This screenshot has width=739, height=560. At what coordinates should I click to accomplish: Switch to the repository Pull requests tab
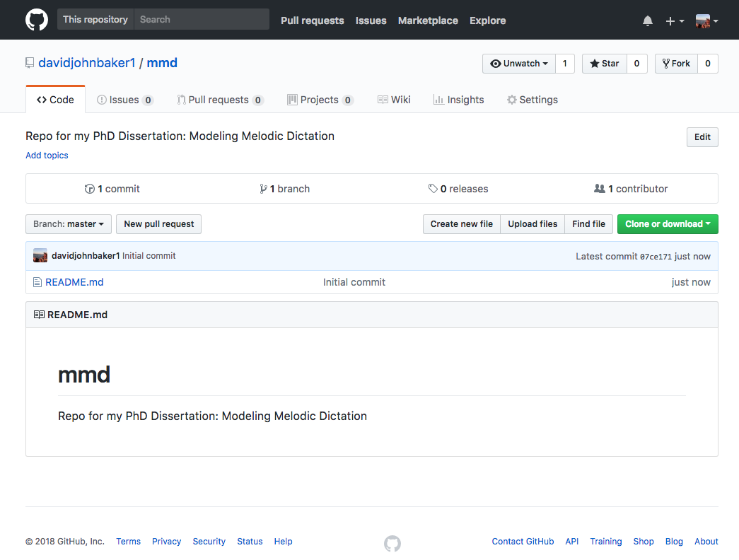[x=220, y=100]
